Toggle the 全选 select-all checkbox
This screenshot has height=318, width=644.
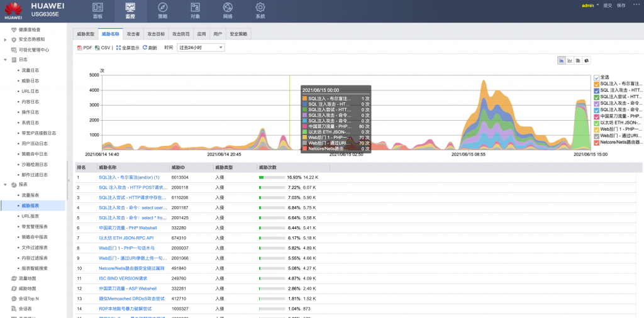point(597,77)
